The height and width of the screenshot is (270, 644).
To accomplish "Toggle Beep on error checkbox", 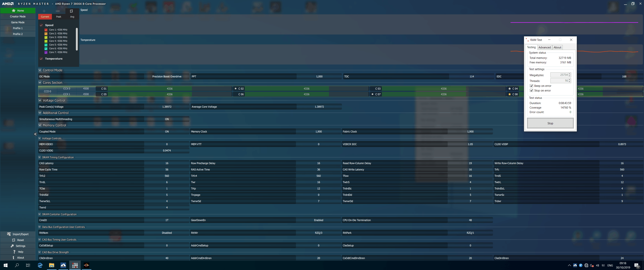I will tap(531, 86).
